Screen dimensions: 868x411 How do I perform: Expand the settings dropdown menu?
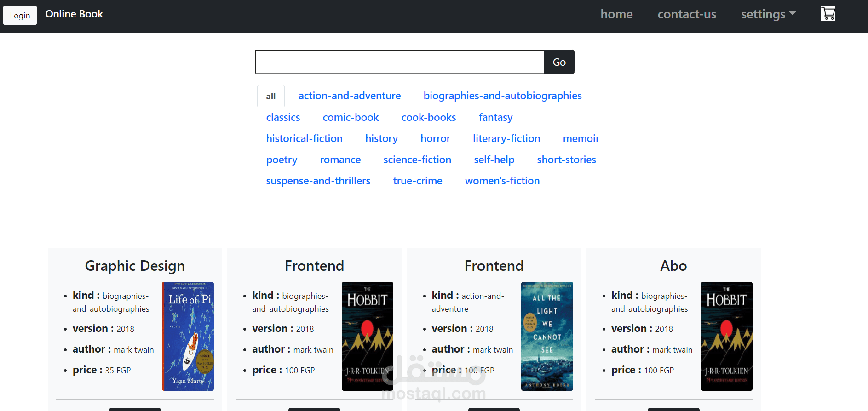coord(768,14)
